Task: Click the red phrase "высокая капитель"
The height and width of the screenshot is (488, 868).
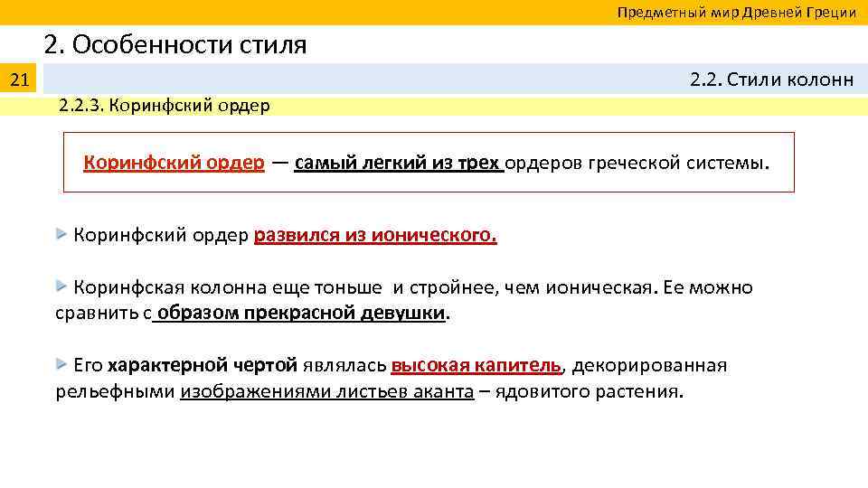Action: click(x=476, y=365)
